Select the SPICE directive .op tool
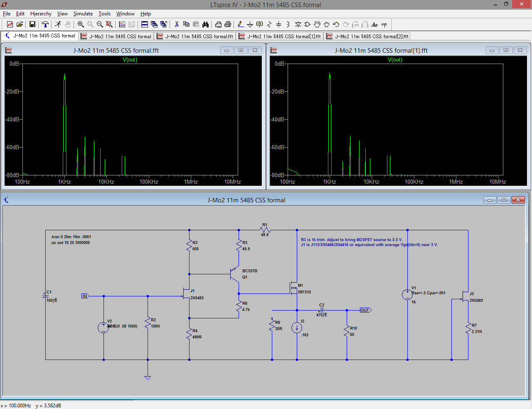532x409 pixels. tap(384, 25)
